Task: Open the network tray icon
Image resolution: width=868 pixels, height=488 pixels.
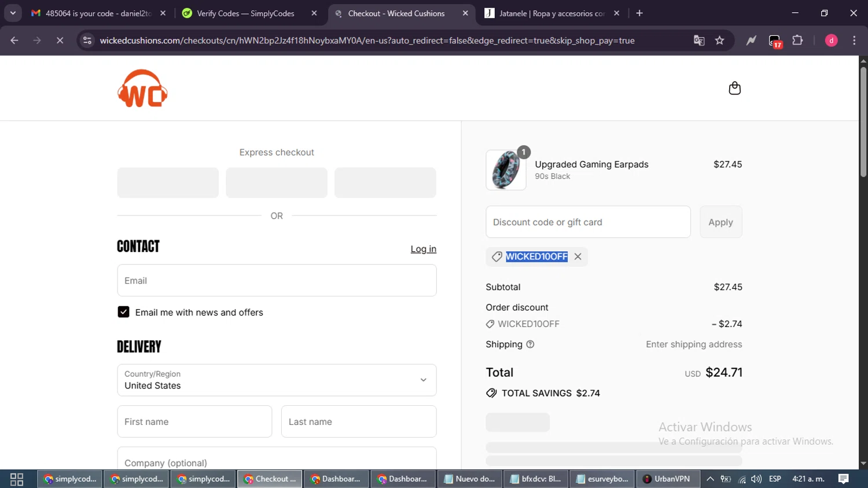Action: pyautogui.click(x=742, y=479)
